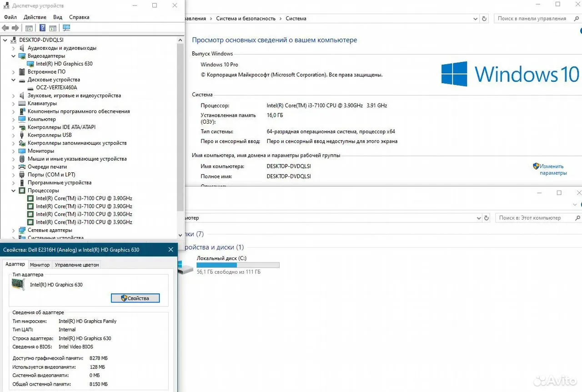Image resolution: width=582 pixels, height=392 pixels.
Task: Click the Forward arrow in Device Manager toolbar
Action: [15, 28]
